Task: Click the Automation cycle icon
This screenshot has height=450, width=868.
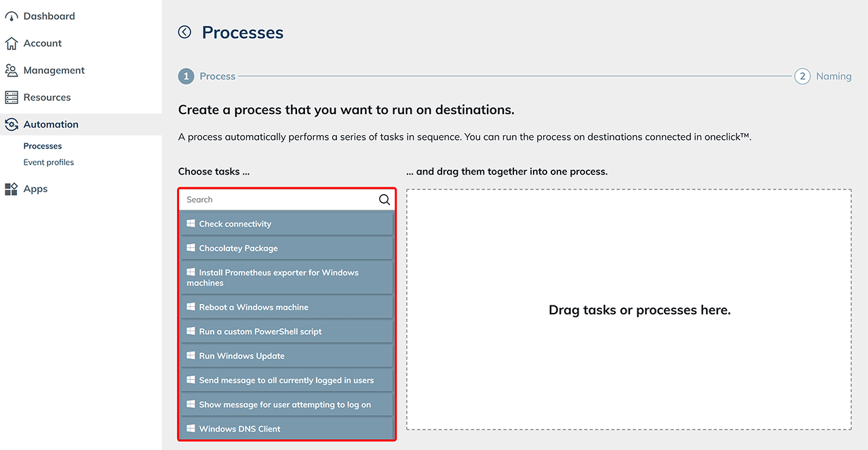Action: [x=12, y=125]
